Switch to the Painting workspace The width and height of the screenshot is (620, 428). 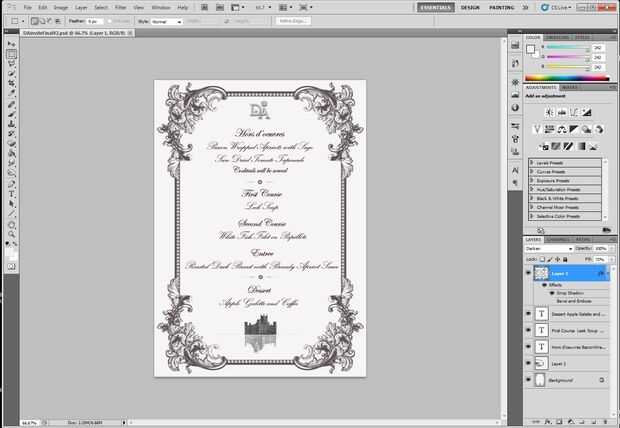coord(501,8)
